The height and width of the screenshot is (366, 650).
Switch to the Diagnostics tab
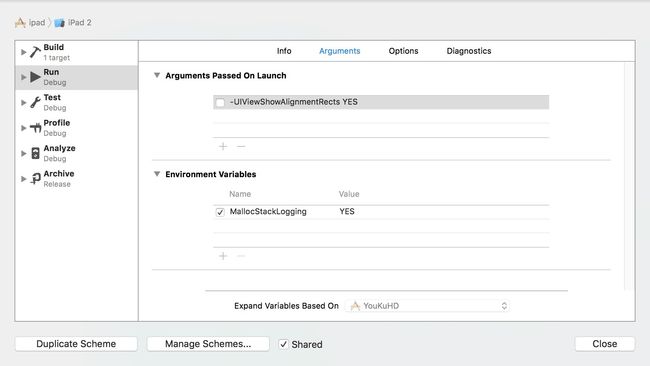click(469, 51)
